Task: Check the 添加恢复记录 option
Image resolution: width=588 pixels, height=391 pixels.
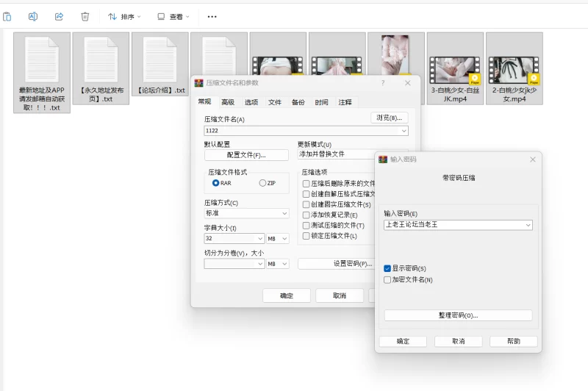Action: pos(306,215)
